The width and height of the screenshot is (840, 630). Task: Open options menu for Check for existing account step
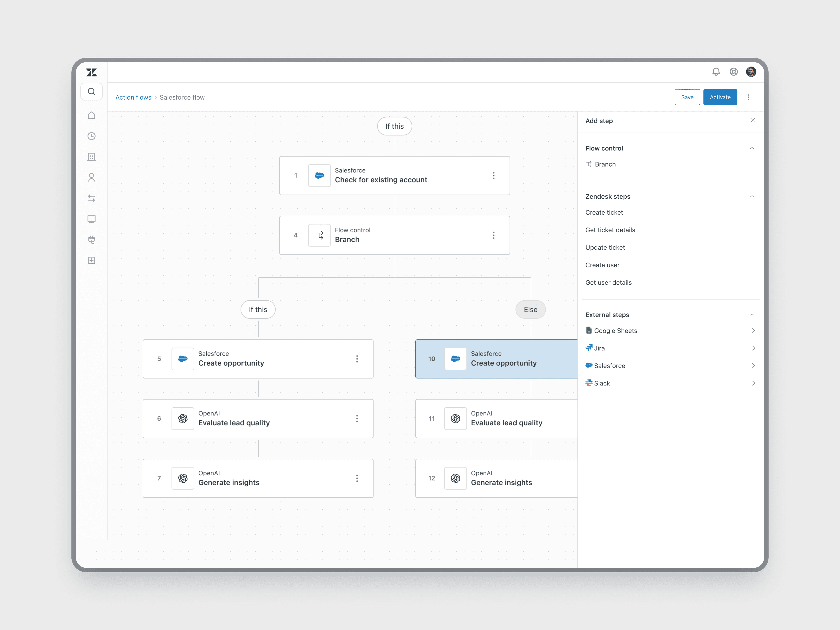[493, 175]
